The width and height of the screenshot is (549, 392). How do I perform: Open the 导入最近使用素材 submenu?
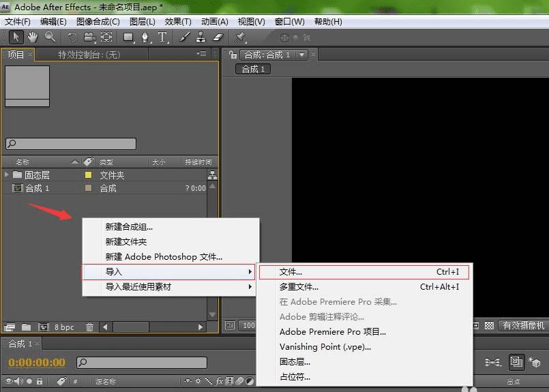[x=168, y=287]
